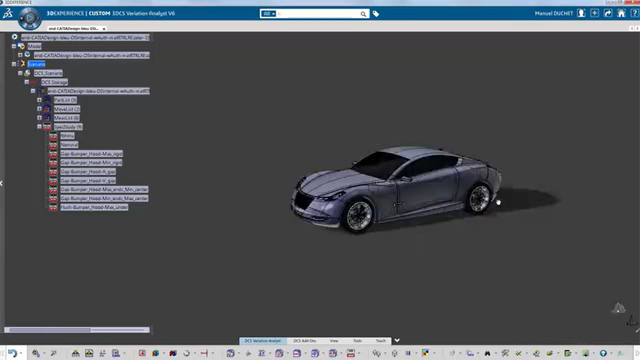Click the PartList node icon
The height and width of the screenshot is (360, 640).
pyautogui.click(x=47, y=100)
